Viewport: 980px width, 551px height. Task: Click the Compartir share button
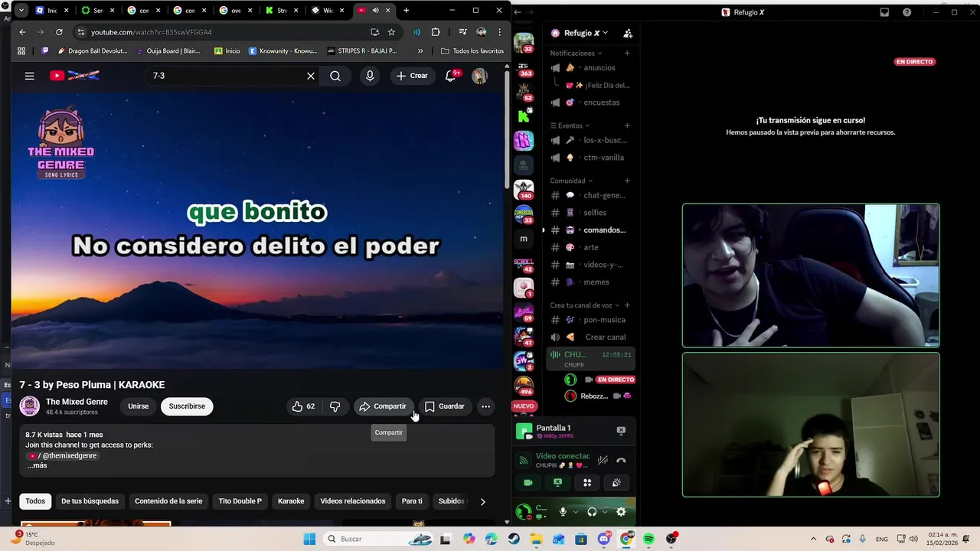point(383,406)
